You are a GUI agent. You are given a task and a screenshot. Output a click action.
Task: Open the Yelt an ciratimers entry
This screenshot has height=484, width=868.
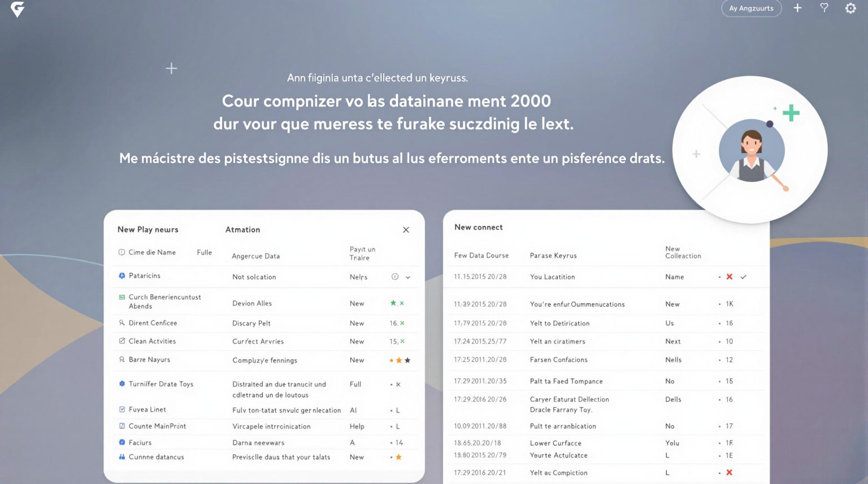coord(557,341)
